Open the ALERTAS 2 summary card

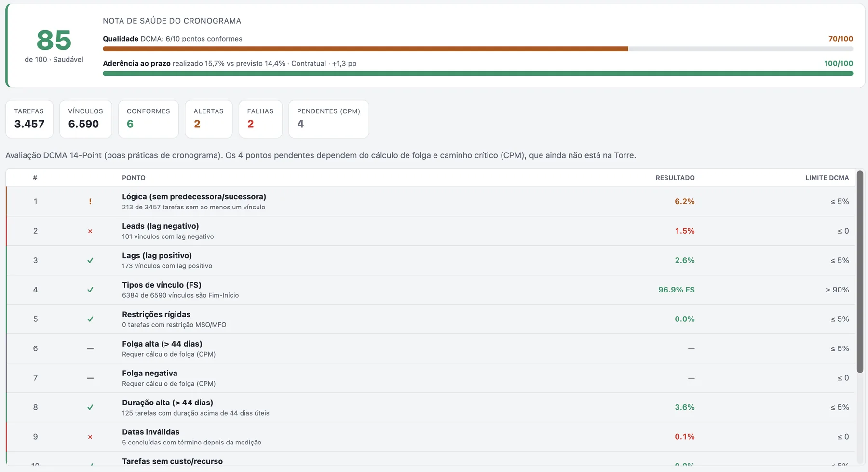pyautogui.click(x=209, y=119)
